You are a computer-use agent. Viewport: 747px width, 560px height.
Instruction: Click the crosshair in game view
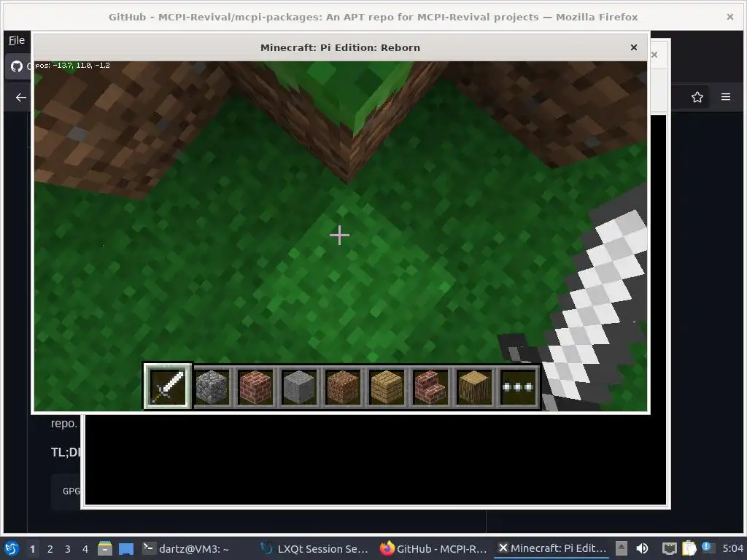tap(340, 236)
